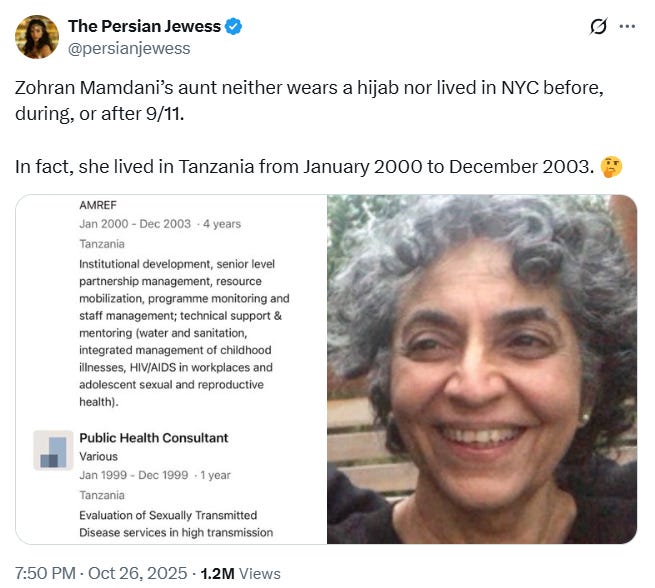The height and width of the screenshot is (588, 655).
Task: Click the 7:50 PM Oct 26, 2025 timestamp
Action: [x=101, y=573]
